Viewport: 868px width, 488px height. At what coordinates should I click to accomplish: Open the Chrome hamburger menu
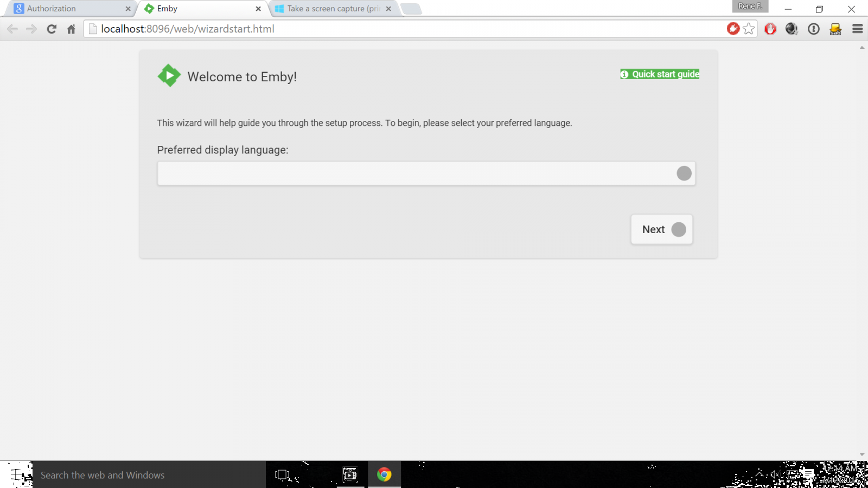tap(858, 29)
